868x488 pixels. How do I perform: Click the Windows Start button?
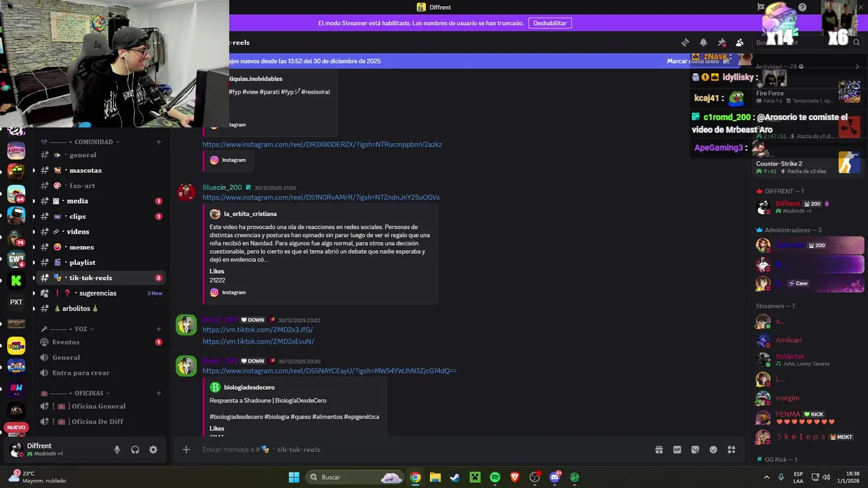(x=294, y=477)
